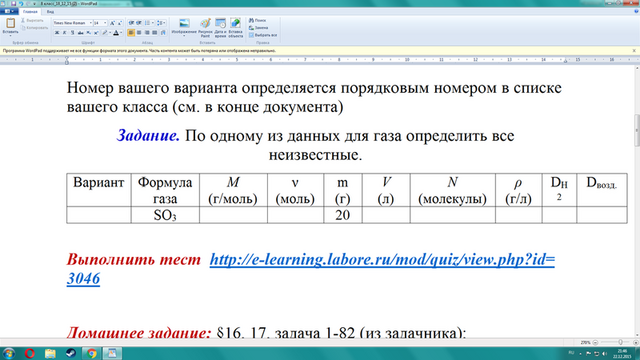Align text to the left
The image size is (640, 360).
(x=131, y=33)
